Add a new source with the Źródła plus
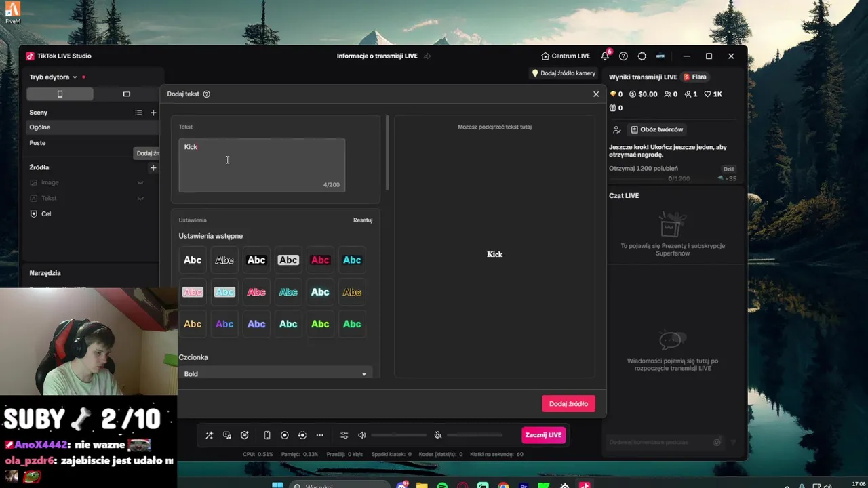Viewport: 868px width, 488px height. 153,167
